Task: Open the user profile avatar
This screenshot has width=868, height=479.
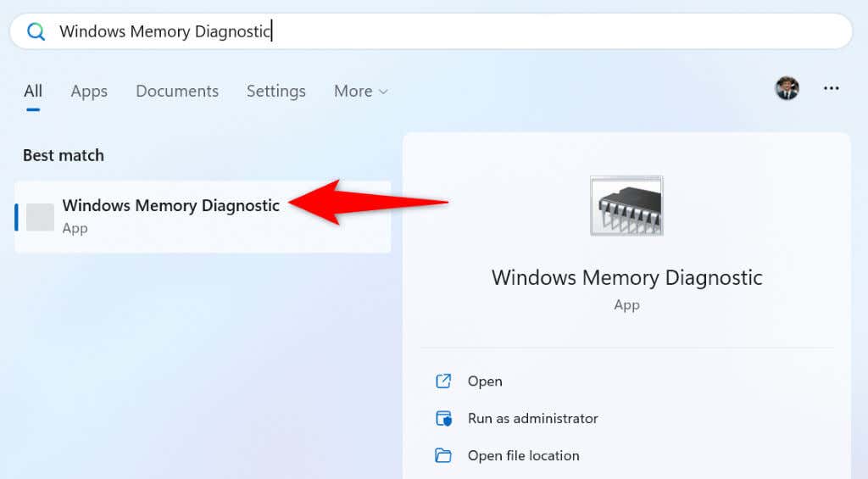Action: tap(787, 88)
